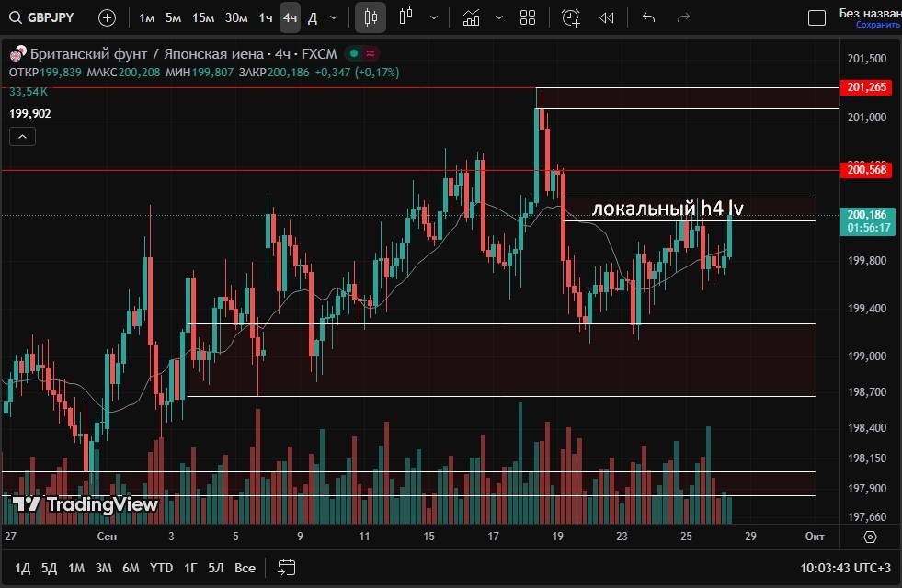The image size is (902, 588).
Task: Toggle the 4ч timeframe button
Action: pos(290,17)
